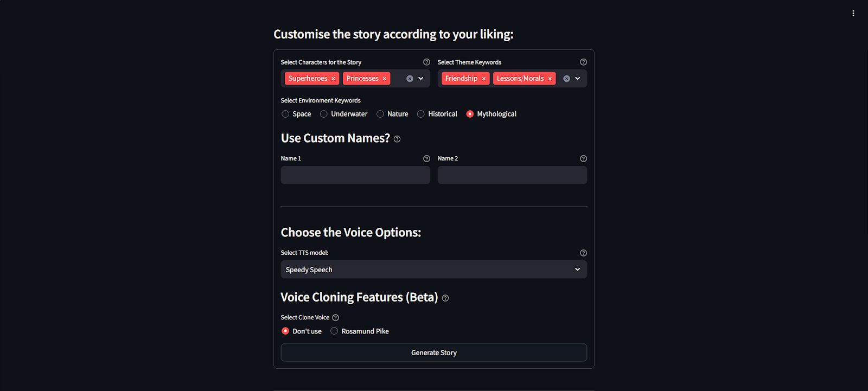The width and height of the screenshot is (868, 391).
Task: Remove the Superheroes tag
Action: tap(333, 79)
